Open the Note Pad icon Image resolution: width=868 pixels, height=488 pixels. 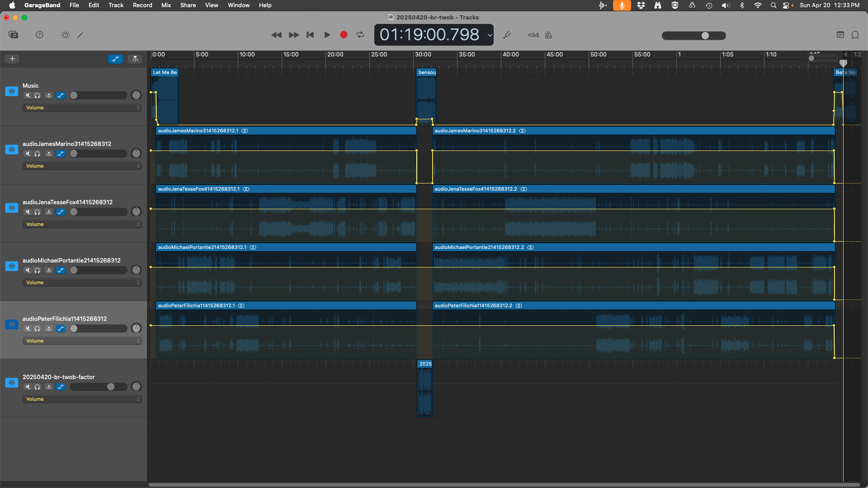pos(840,35)
